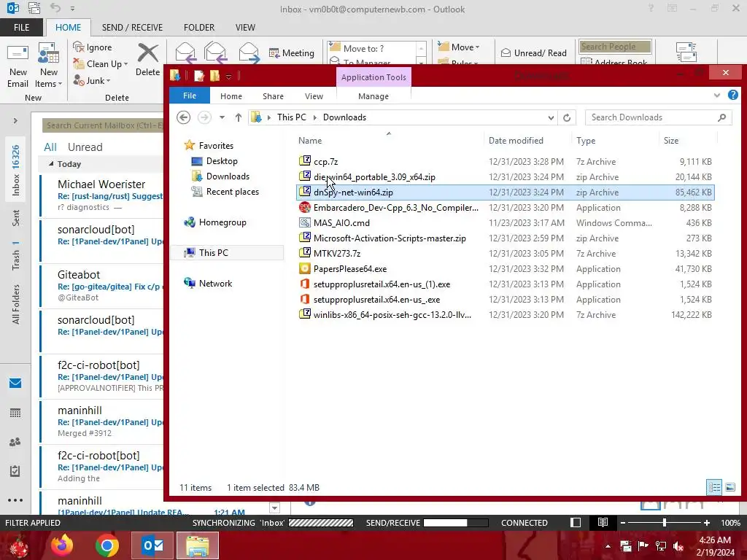This screenshot has width=747, height=560.
Task: Switch to SEND / RECEIVE tab in Outlook
Action: [x=132, y=27]
